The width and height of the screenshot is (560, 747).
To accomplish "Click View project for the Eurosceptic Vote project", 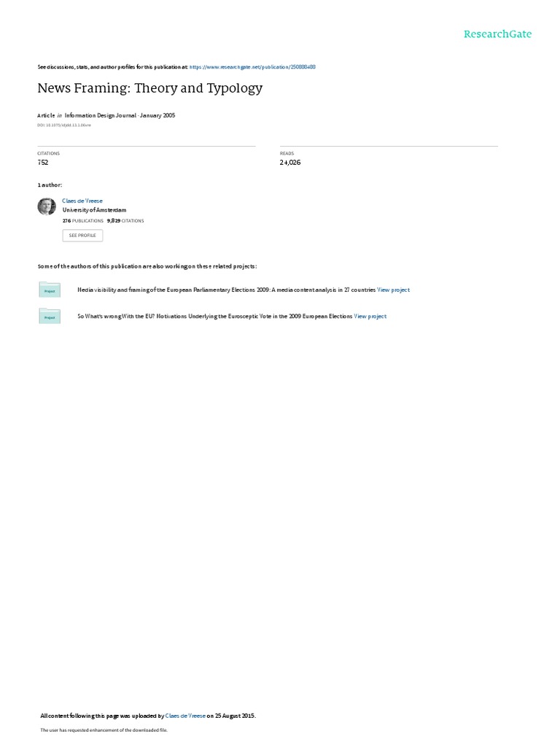I will coord(370,317).
